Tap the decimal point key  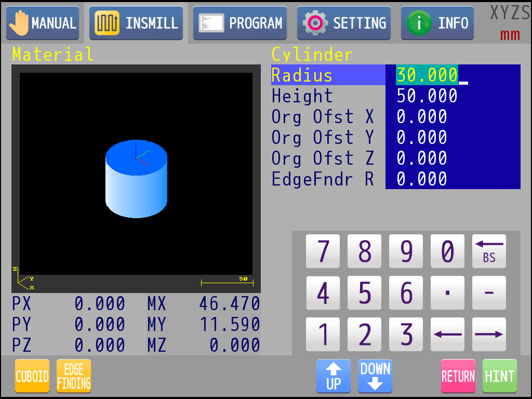(x=447, y=293)
